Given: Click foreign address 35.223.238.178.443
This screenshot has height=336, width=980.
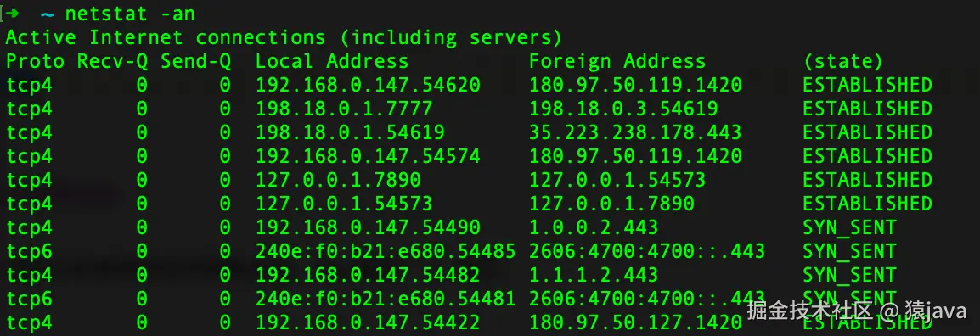Looking at the screenshot, I should 635,132.
